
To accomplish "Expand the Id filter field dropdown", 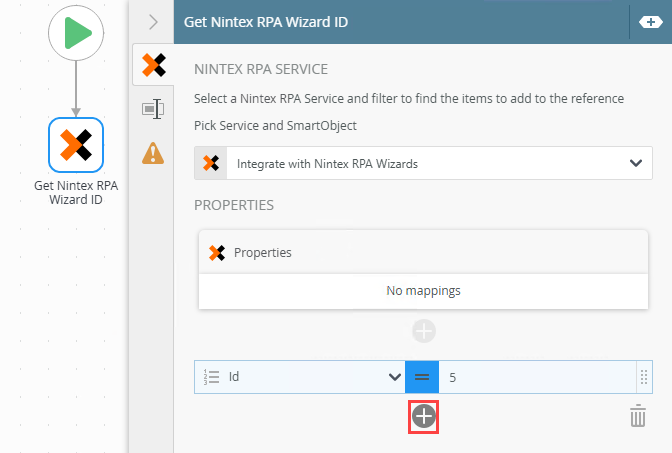I will pos(393,377).
